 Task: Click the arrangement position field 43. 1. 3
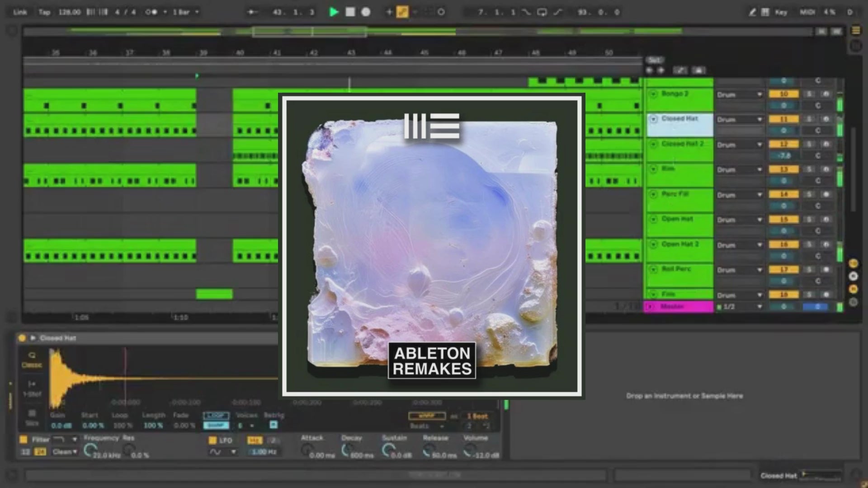pos(293,12)
